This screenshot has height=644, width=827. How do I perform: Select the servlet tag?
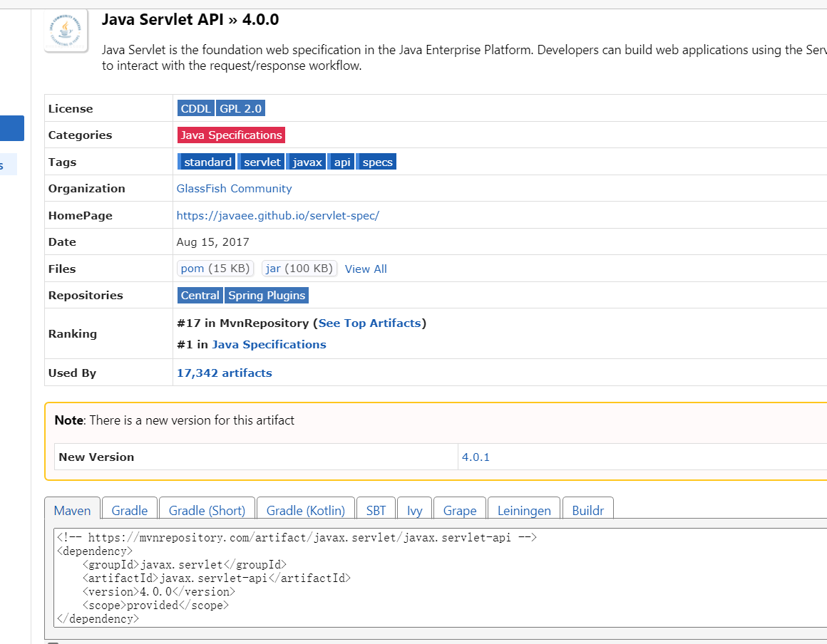tap(261, 162)
